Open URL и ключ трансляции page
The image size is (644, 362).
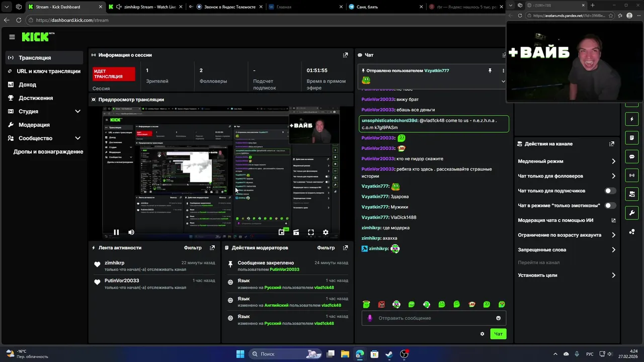pos(45,71)
